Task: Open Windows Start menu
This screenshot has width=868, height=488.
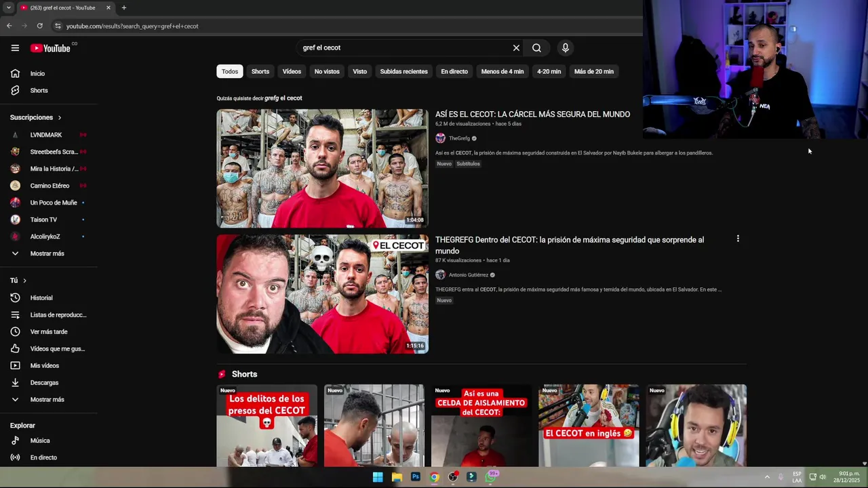Action: 378,477
